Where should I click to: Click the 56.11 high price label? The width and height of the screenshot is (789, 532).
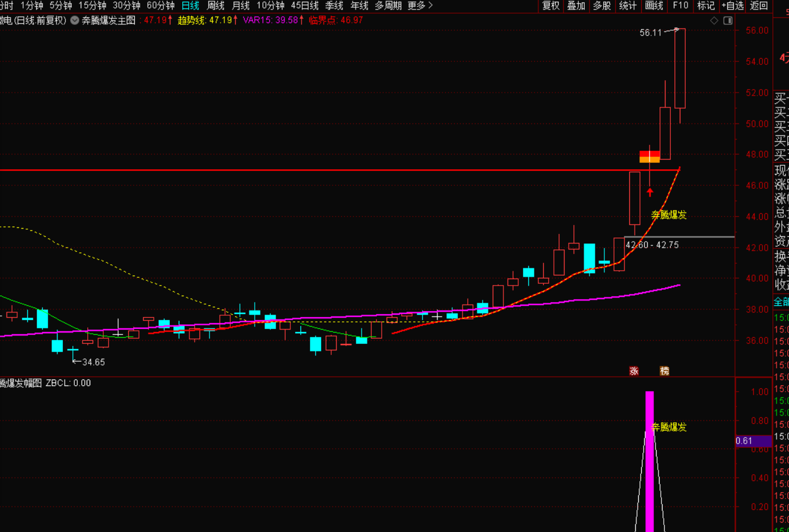650,33
